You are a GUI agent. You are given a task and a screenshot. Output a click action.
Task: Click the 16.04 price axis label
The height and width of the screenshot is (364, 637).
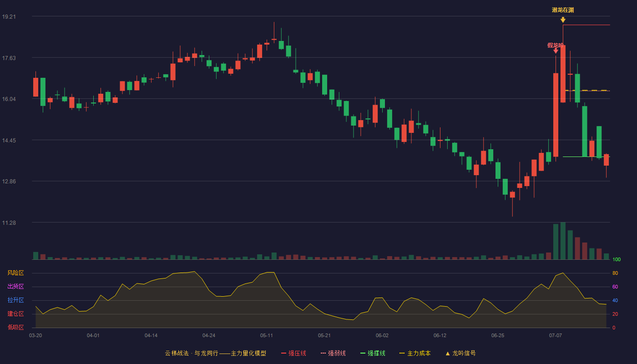[x=9, y=99]
